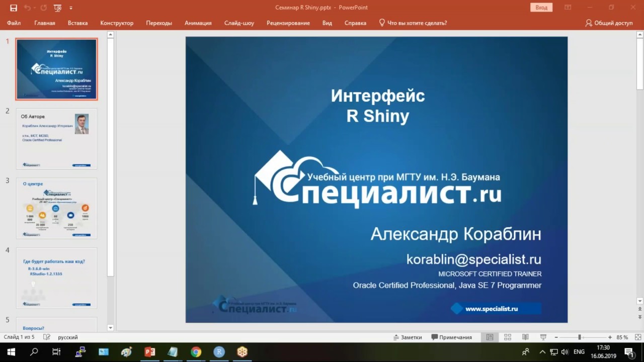644x362 pixels.
Task: Click the author name 'Александр Кораблин'
Action: (456, 234)
